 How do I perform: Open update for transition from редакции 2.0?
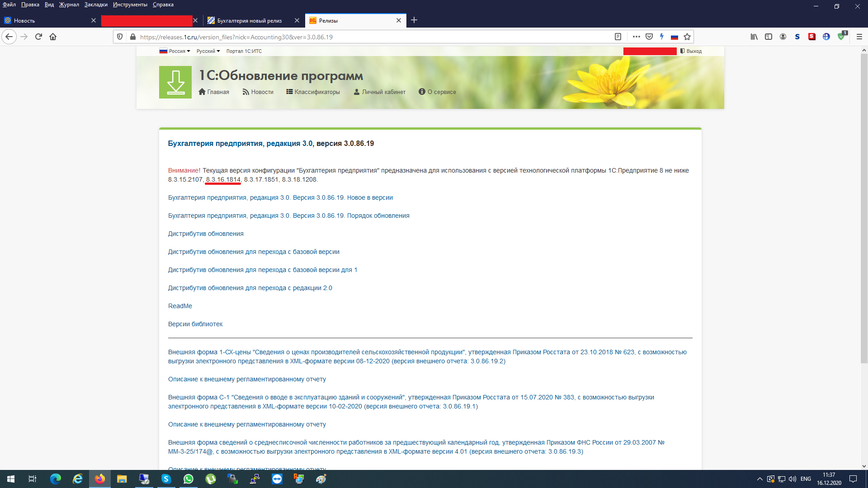pyautogui.click(x=250, y=288)
